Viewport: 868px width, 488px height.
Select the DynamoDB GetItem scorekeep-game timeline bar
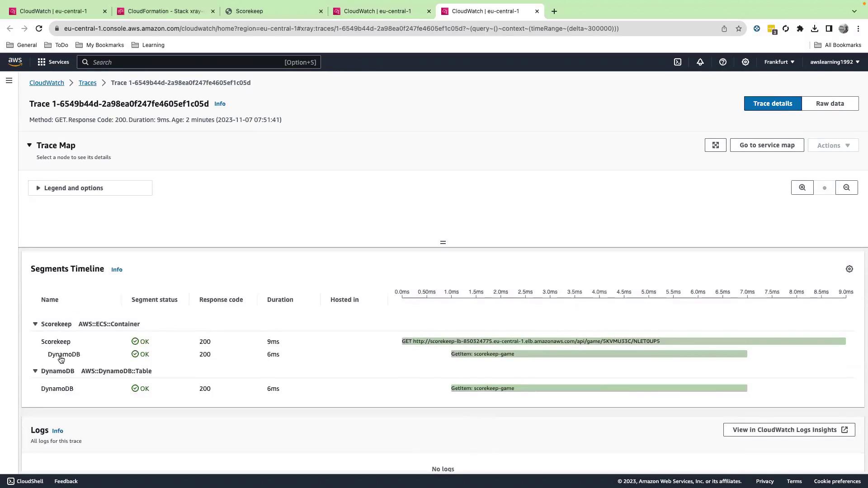(x=599, y=389)
